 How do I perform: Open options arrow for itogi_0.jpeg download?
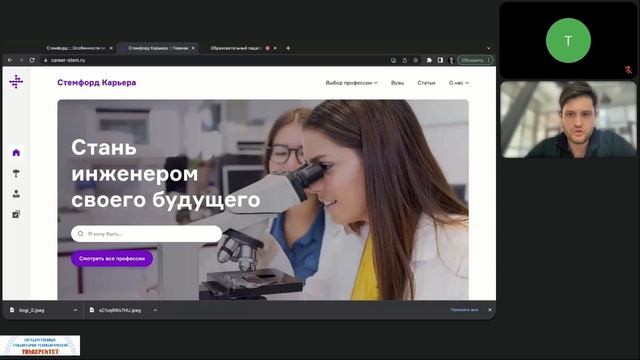pos(75,310)
